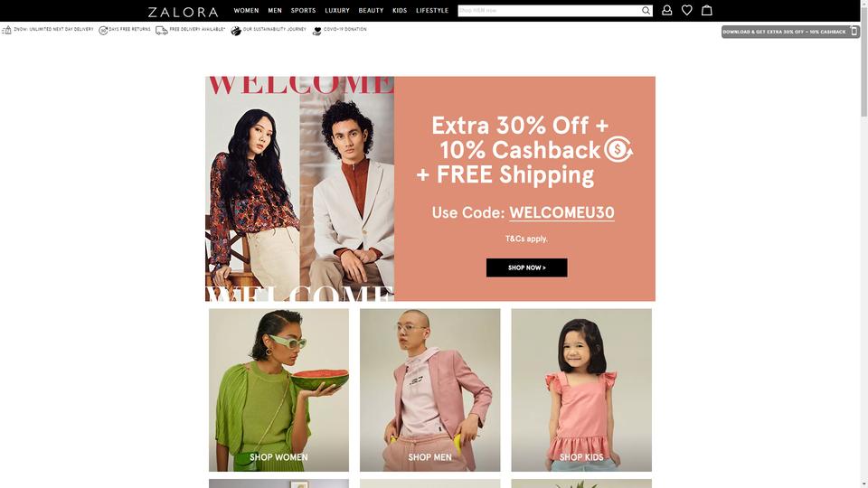Click the 30 days free returns icon
The width and height of the screenshot is (868, 488).
point(103,31)
